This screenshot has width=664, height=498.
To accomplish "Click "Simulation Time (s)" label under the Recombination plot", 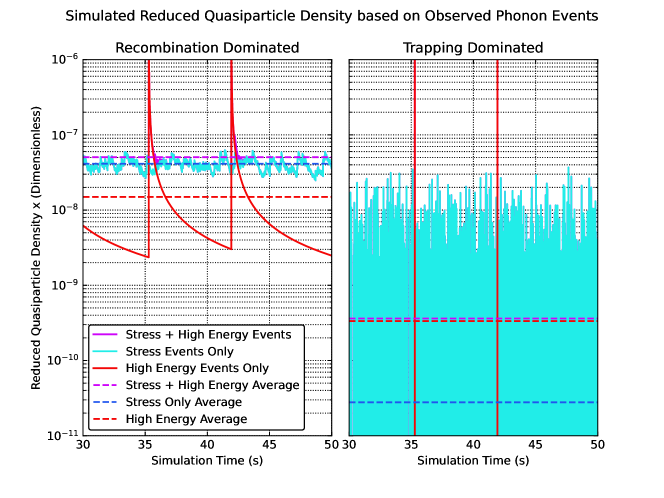I will click(207, 461).
